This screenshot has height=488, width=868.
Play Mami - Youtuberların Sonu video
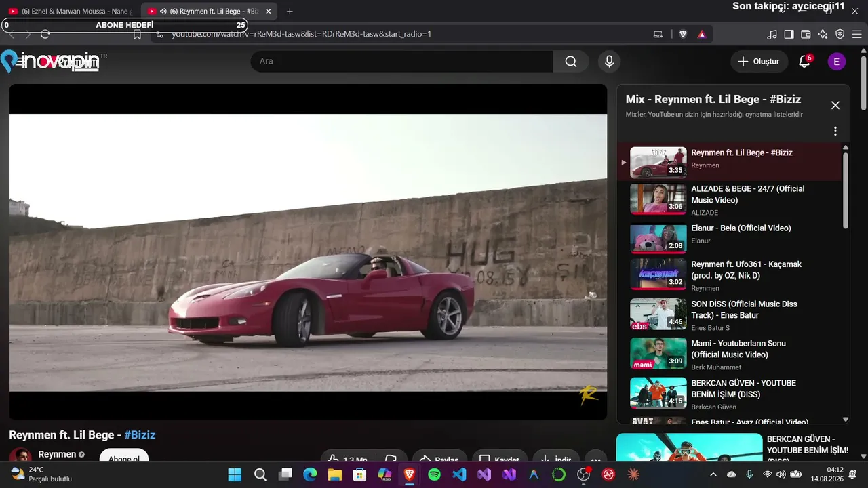point(729,355)
